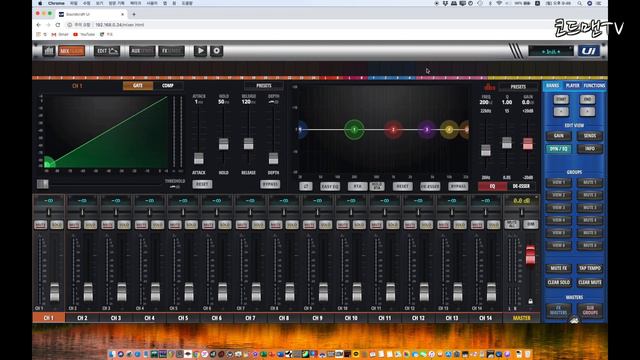Click the Ui logo button at top right
The image size is (640, 360).
click(x=589, y=51)
